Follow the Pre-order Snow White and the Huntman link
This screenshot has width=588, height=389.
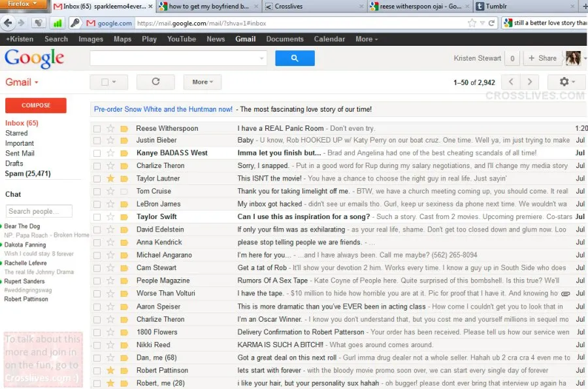pyautogui.click(x=163, y=108)
